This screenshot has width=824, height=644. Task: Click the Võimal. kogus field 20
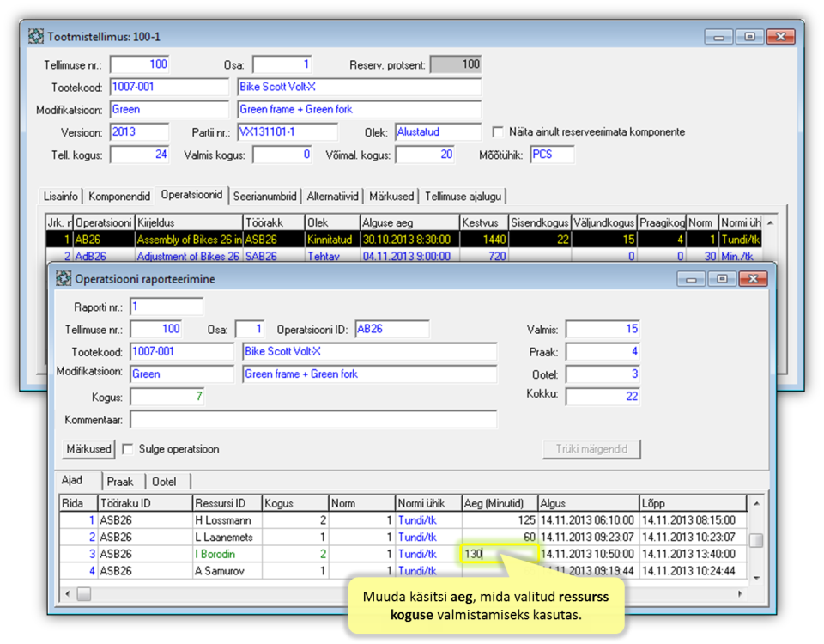425,154
